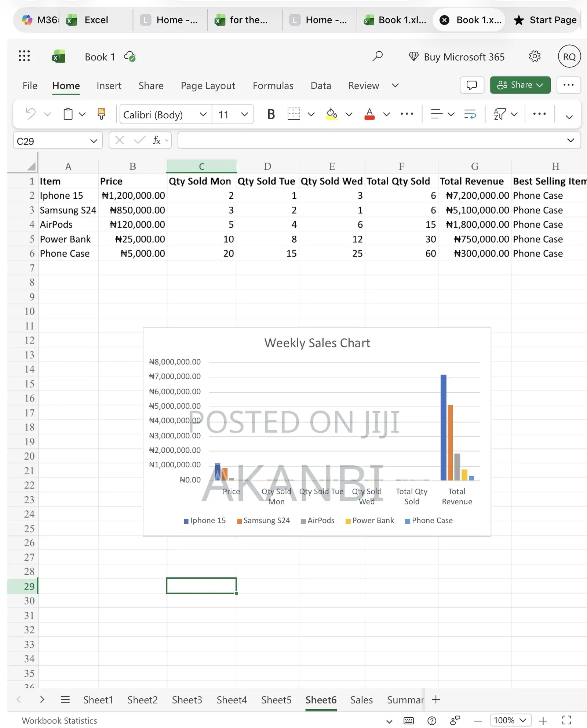
Task: Go to next sheet tabs arrow
Action: [x=42, y=699]
